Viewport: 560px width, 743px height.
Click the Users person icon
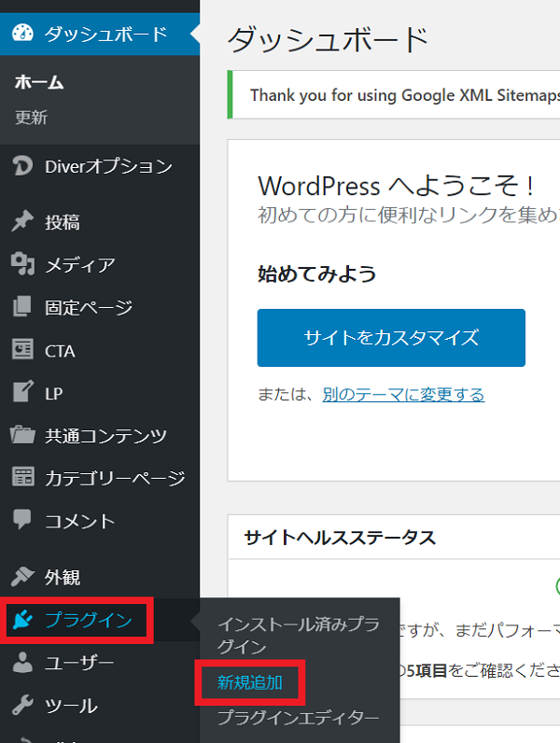tap(22, 662)
